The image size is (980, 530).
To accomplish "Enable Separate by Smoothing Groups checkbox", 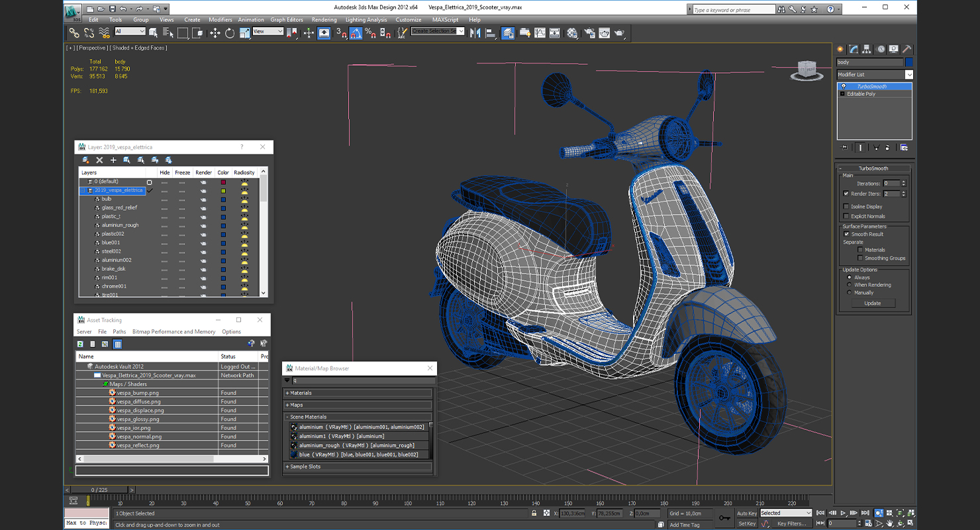I will tap(860, 258).
